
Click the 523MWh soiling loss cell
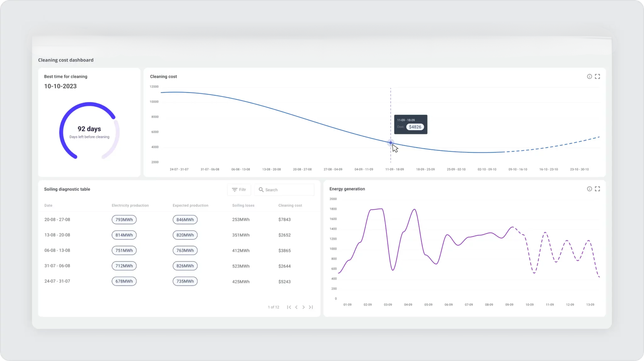tap(241, 266)
